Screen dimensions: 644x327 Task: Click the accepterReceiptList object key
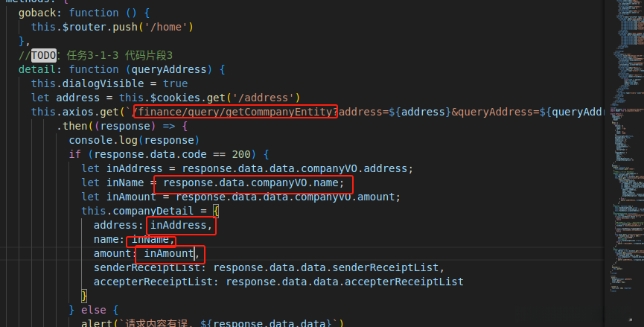click(156, 282)
